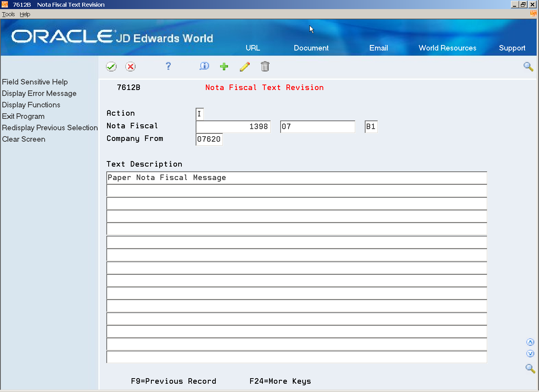
Task: Open the Help menu
Action: [x=25, y=14]
